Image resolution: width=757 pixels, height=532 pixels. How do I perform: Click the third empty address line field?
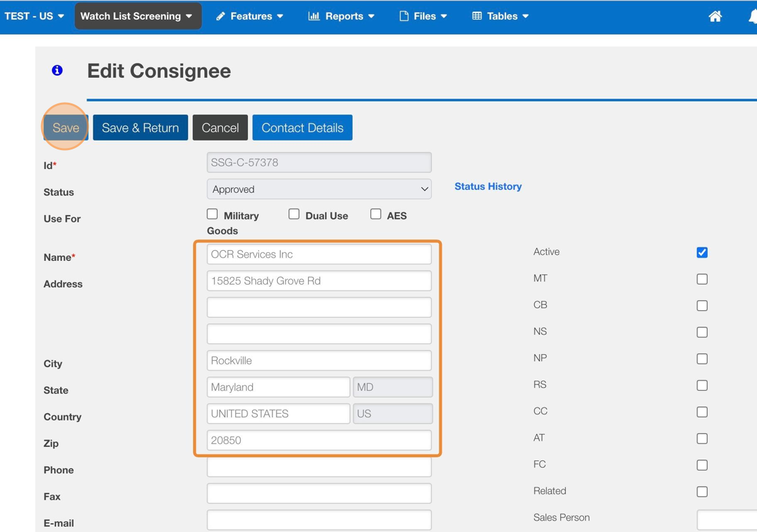(x=319, y=333)
